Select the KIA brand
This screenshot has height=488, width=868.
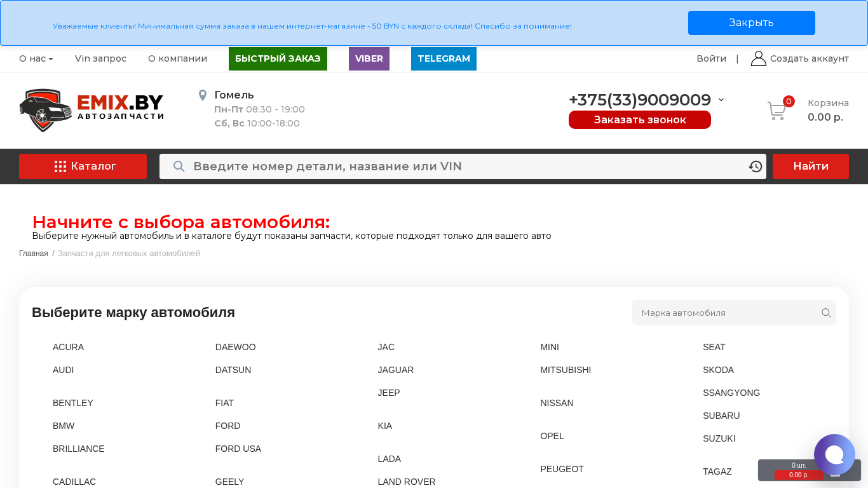tap(385, 426)
